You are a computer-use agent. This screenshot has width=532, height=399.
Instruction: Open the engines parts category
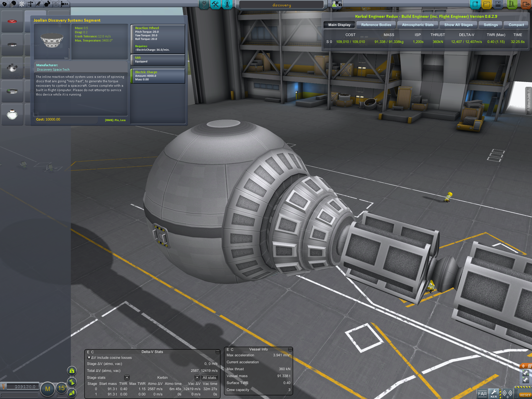[x=22, y=4]
